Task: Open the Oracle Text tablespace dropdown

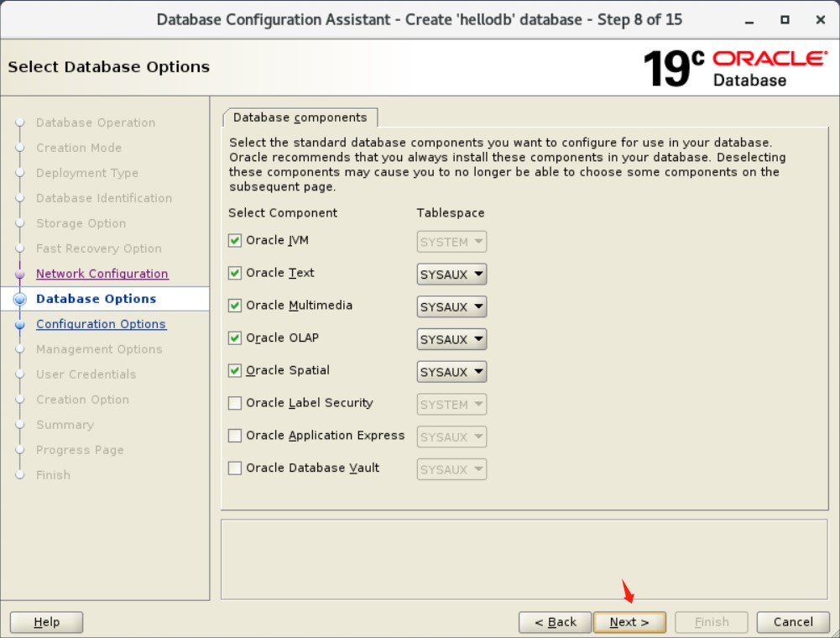Action: coord(451,275)
